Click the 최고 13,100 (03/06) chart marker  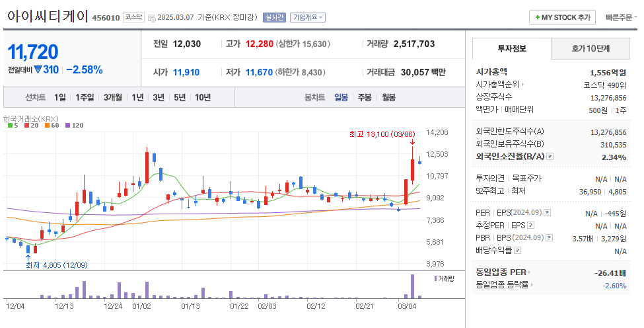(382, 134)
